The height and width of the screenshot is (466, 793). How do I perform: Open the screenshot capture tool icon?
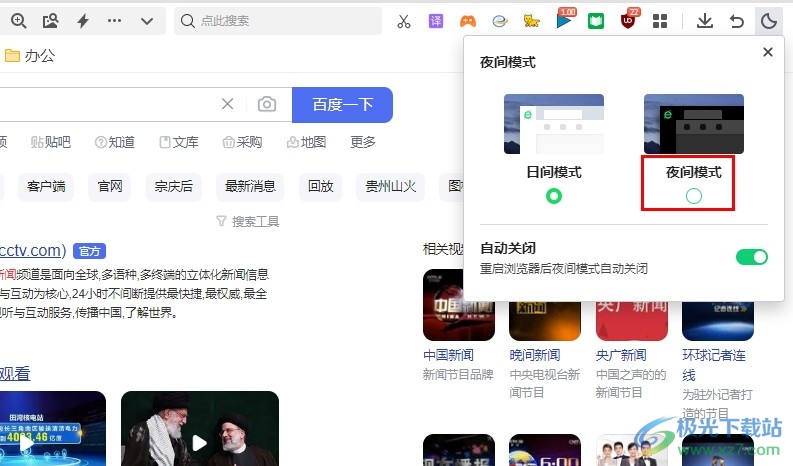coord(51,21)
